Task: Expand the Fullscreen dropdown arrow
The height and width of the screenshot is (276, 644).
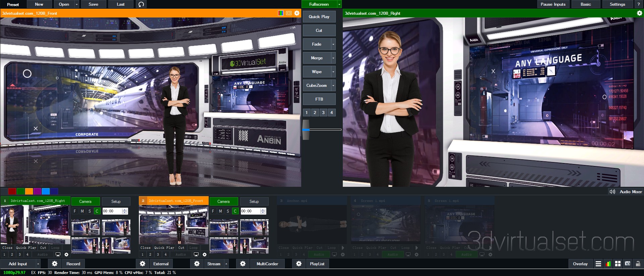Action: pyautogui.click(x=339, y=4)
